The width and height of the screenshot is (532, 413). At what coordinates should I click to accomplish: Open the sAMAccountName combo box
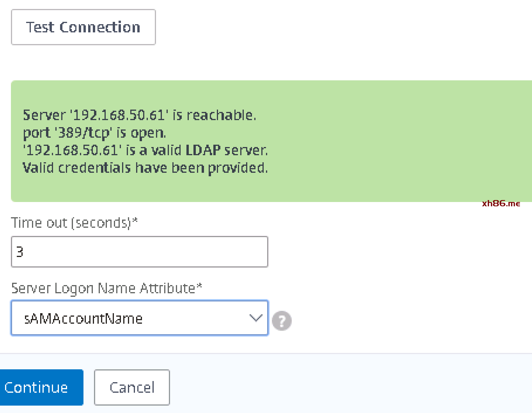(129, 318)
